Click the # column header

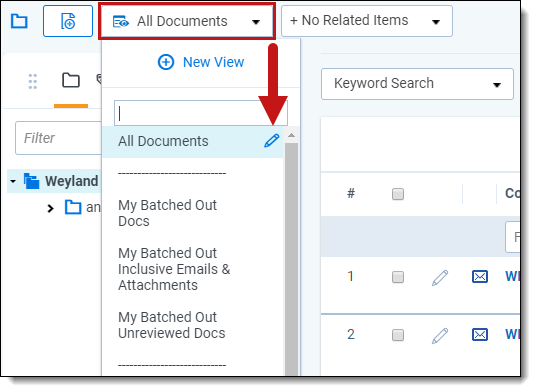tap(351, 193)
